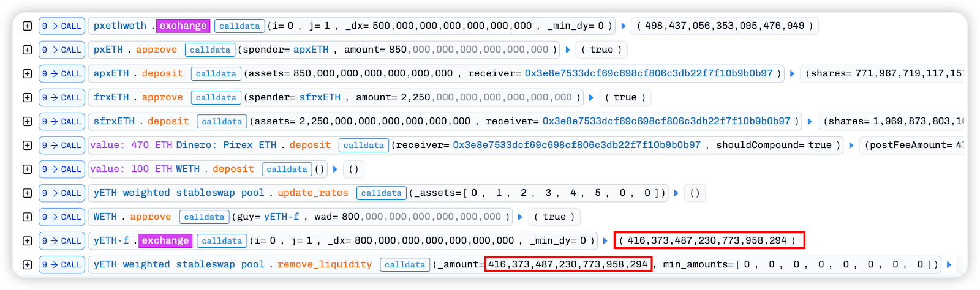Toggle calldata tag on sfrxETH deposit row
The width and height of the screenshot is (980, 290).
[222, 122]
